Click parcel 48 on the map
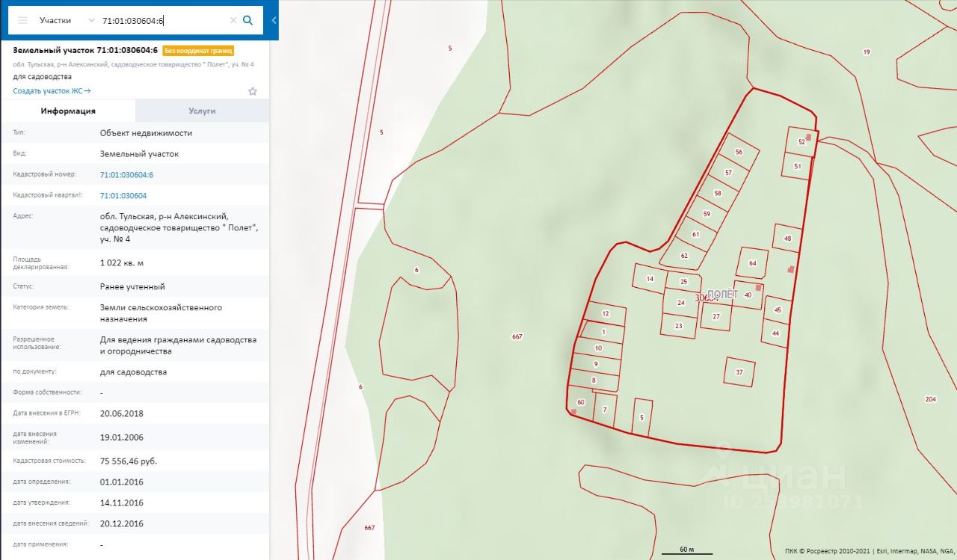957x560 pixels. coord(787,238)
